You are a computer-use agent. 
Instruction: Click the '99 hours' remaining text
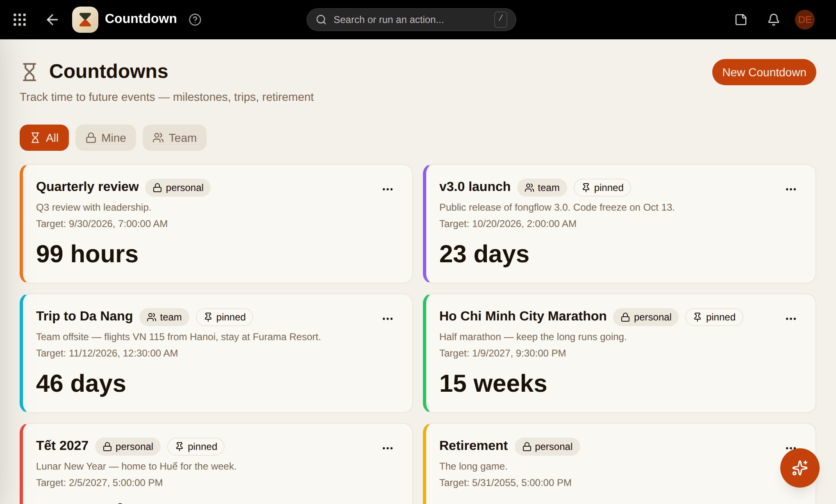click(87, 254)
